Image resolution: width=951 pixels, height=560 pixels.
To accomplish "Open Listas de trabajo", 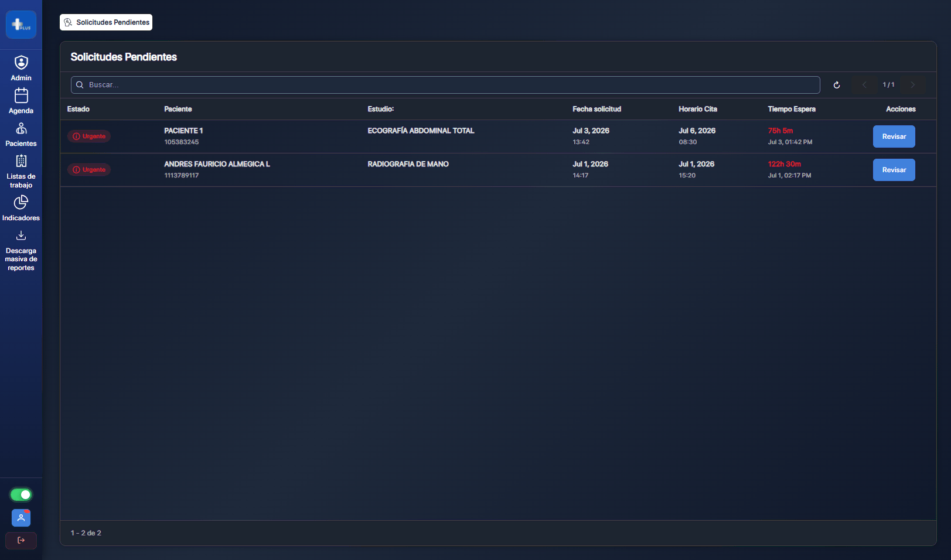I will [x=21, y=171].
